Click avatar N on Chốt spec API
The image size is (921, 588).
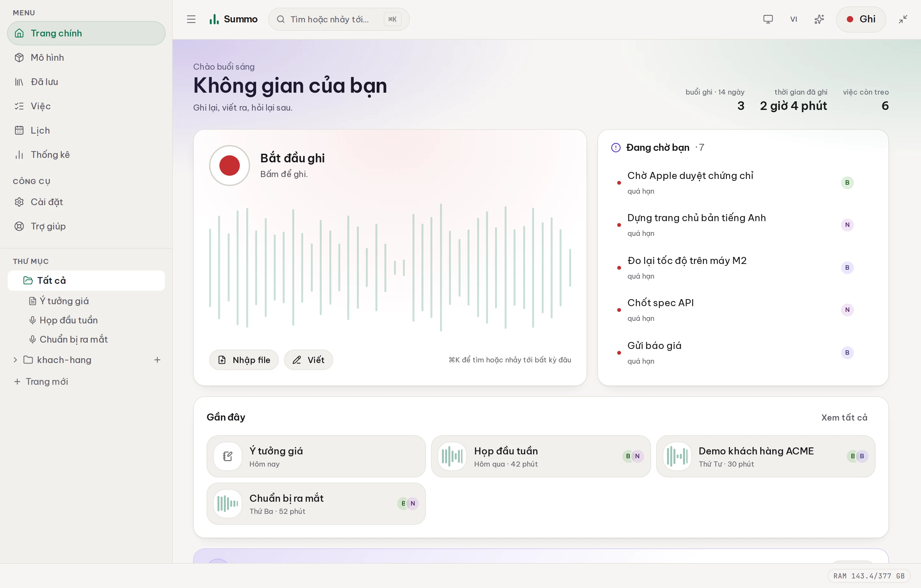click(847, 310)
